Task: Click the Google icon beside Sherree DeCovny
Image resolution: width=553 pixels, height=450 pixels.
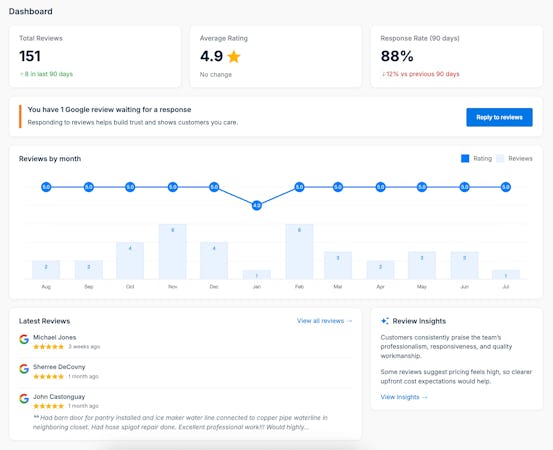Action: [24, 369]
